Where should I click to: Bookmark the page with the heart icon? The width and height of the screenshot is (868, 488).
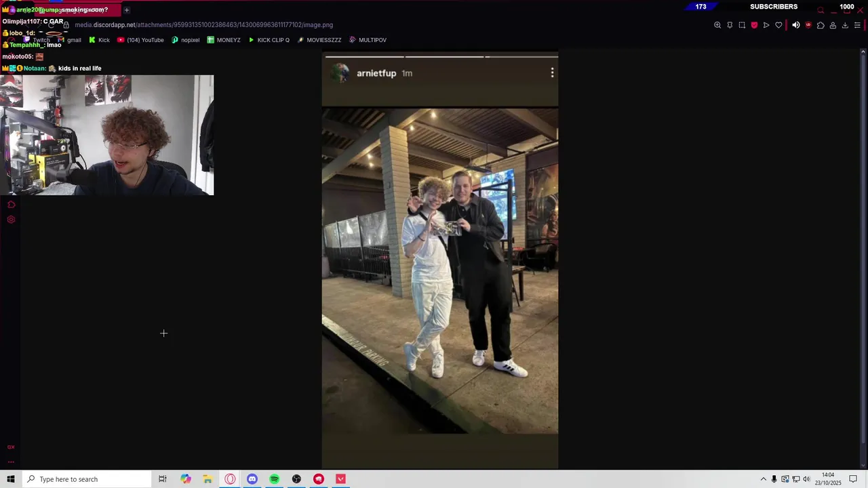pyautogui.click(x=778, y=25)
